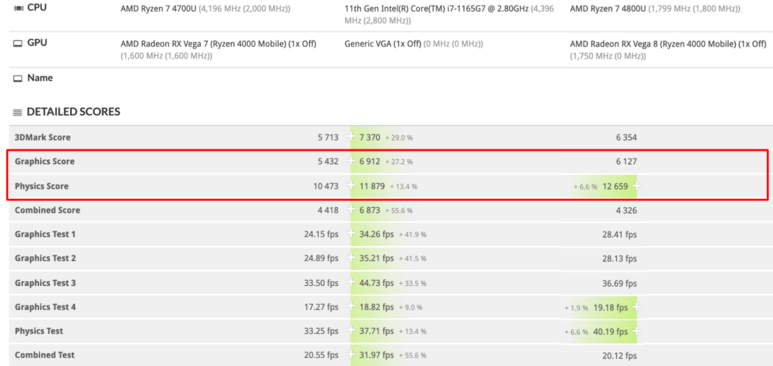Viewport: 773px width, 366px height.
Task: Click the 3DMark Score row label
Action: [42, 138]
